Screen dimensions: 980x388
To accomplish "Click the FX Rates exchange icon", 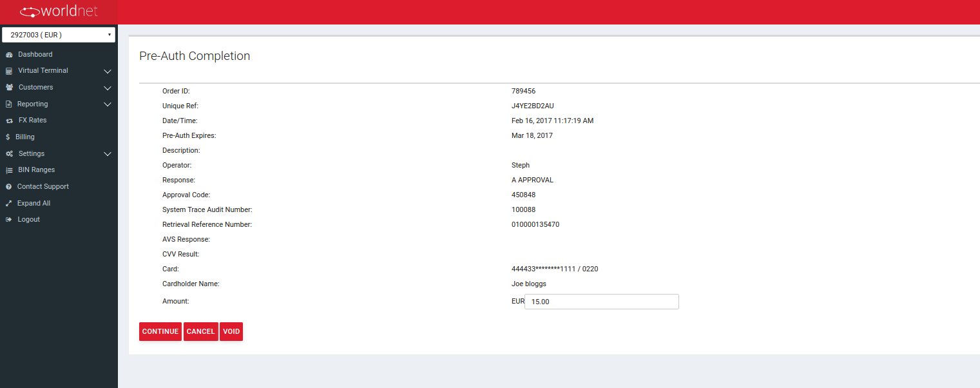I will point(9,121).
